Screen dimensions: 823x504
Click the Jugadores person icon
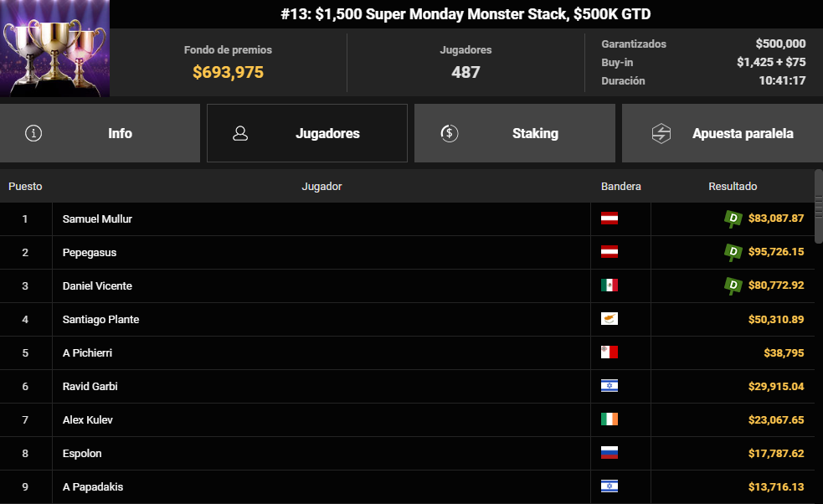(x=240, y=133)
